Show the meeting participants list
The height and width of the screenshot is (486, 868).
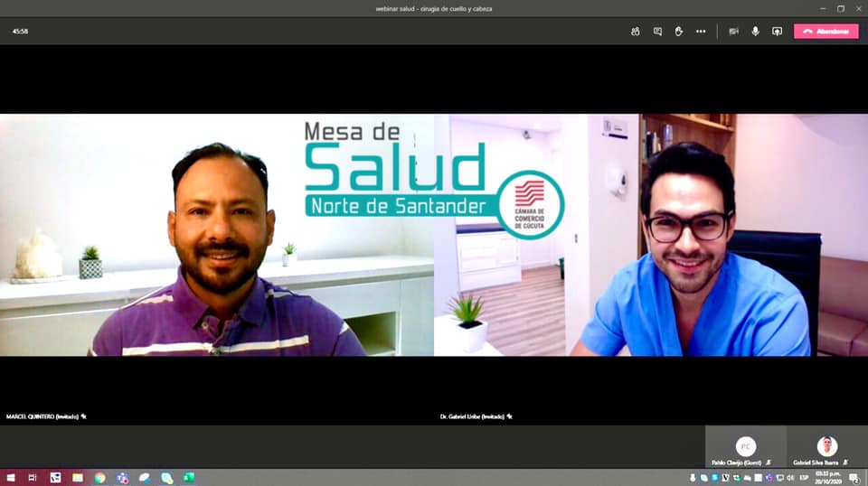point(636,32)
